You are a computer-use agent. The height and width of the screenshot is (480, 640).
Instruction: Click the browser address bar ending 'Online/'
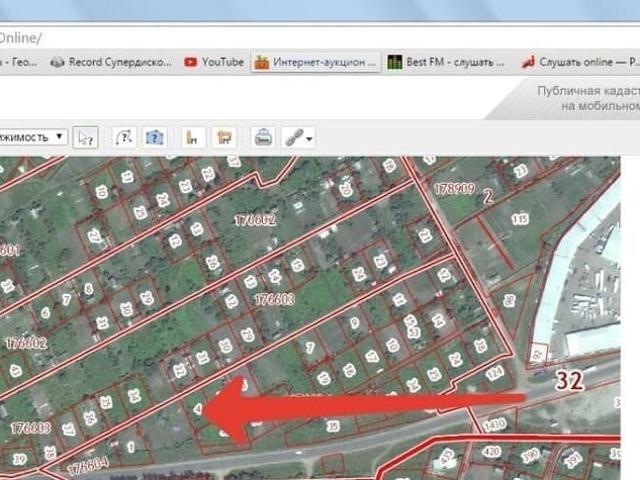[320, 38]
